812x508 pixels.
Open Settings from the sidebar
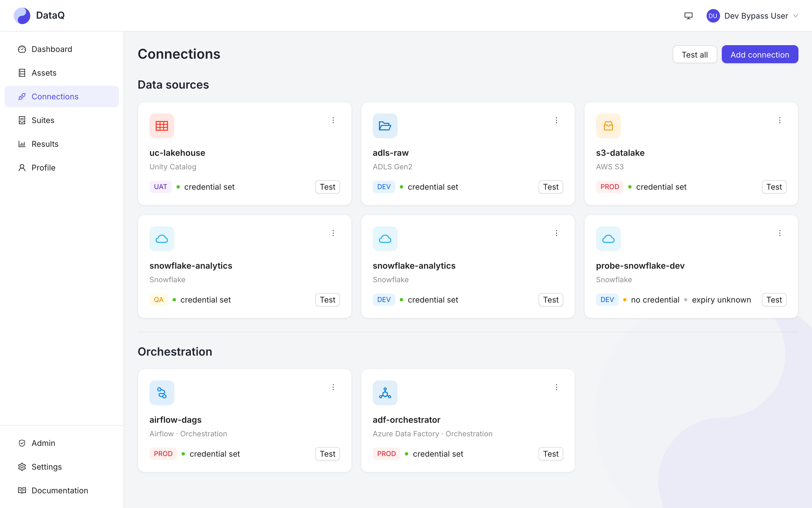coord(62,467)
